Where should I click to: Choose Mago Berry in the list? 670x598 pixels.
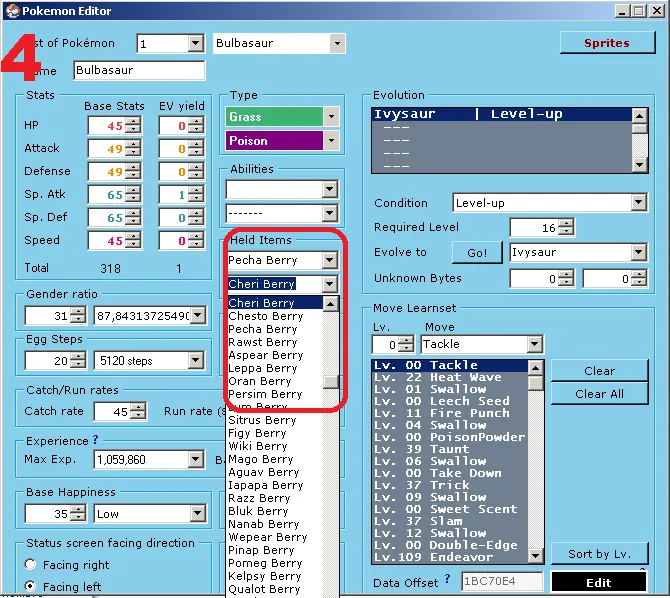[275, 460]
